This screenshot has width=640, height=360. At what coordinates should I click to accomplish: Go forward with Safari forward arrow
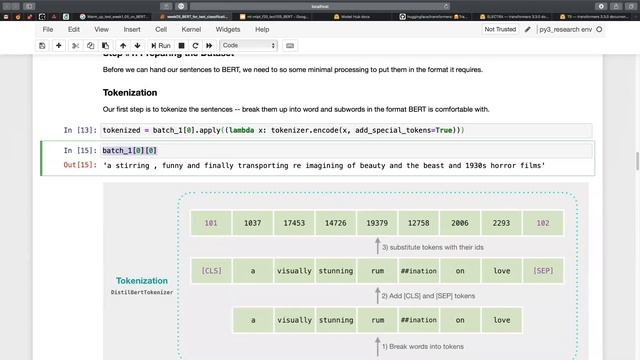tap(16, 6)
